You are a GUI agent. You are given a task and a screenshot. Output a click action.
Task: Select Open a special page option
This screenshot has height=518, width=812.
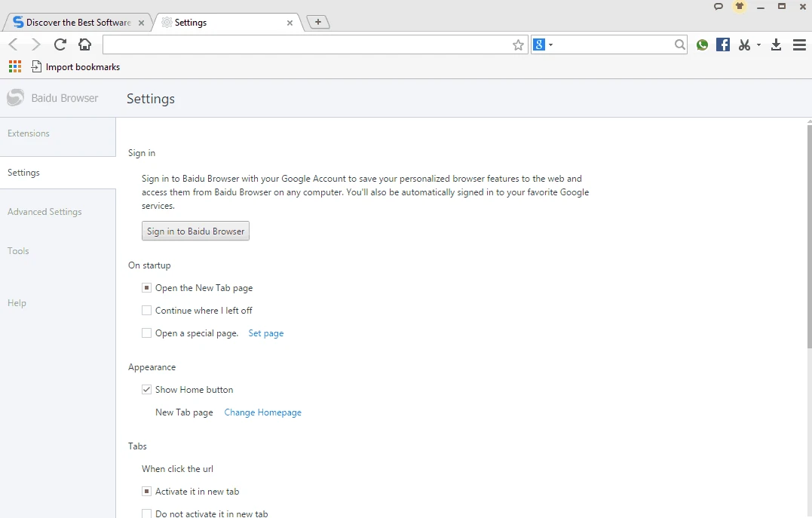146,333
